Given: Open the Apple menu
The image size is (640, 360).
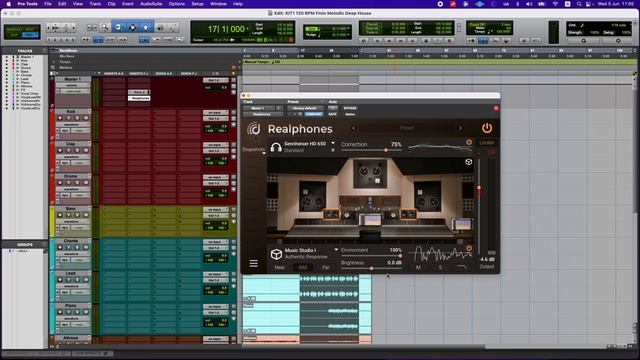Looking at the screenshot, I should click(8, 4).
